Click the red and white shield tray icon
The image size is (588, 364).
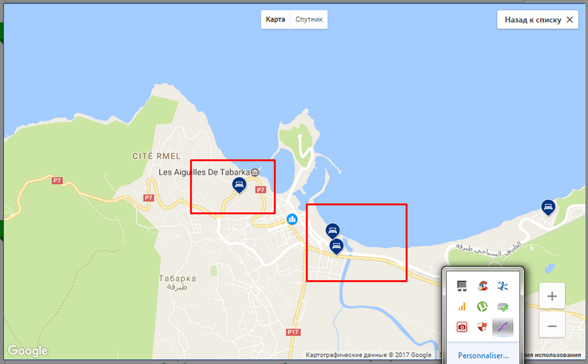coord(483,327)
